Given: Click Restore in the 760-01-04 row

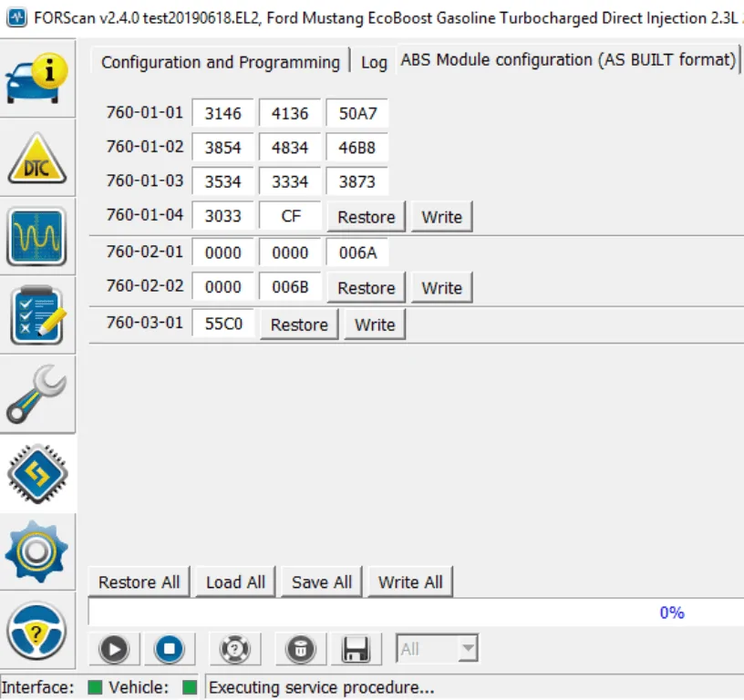Looking at the screenshot, I should coord(366,217).
